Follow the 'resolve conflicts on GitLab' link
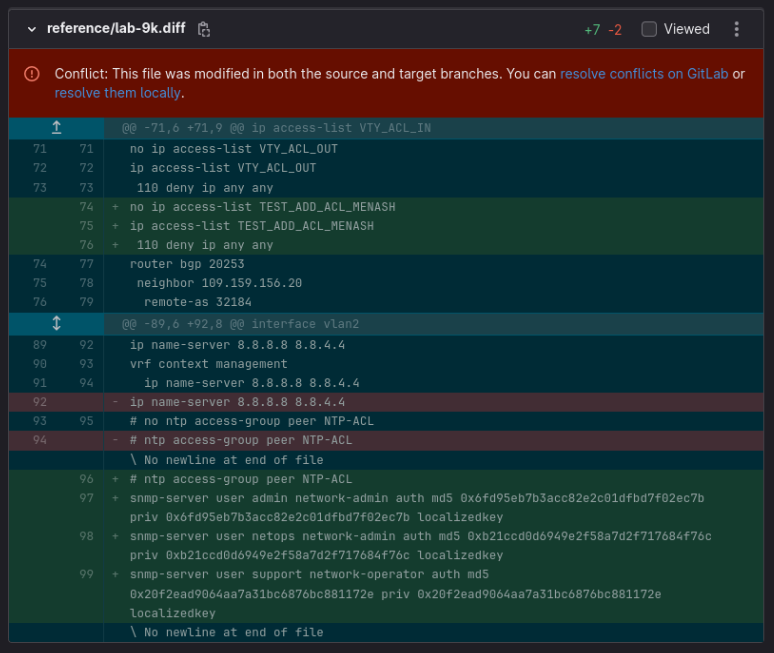This screenshot has height=653, width=774. pos(644,74)
